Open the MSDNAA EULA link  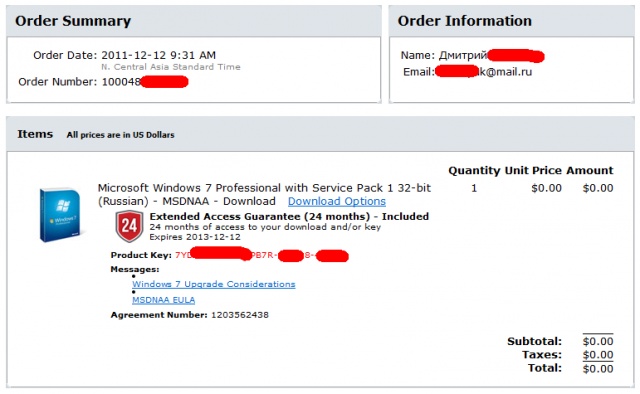point(163,300)
